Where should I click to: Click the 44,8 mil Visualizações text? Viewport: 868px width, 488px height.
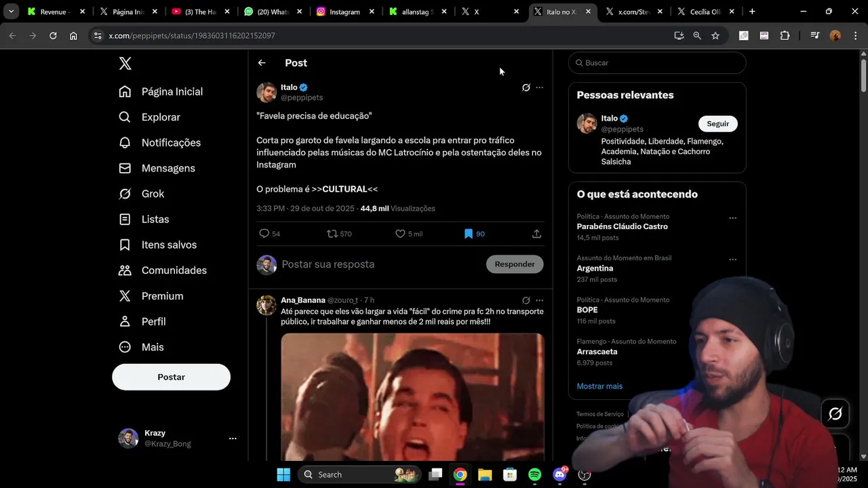point(398,209)
